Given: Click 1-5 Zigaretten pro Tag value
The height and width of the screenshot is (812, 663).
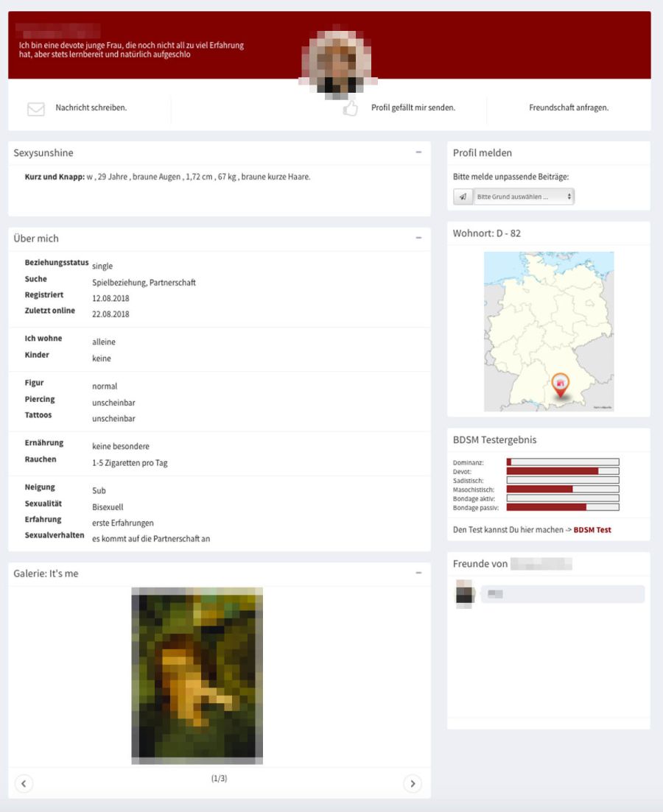Looking at the screenshot, I should pos(130,463).
